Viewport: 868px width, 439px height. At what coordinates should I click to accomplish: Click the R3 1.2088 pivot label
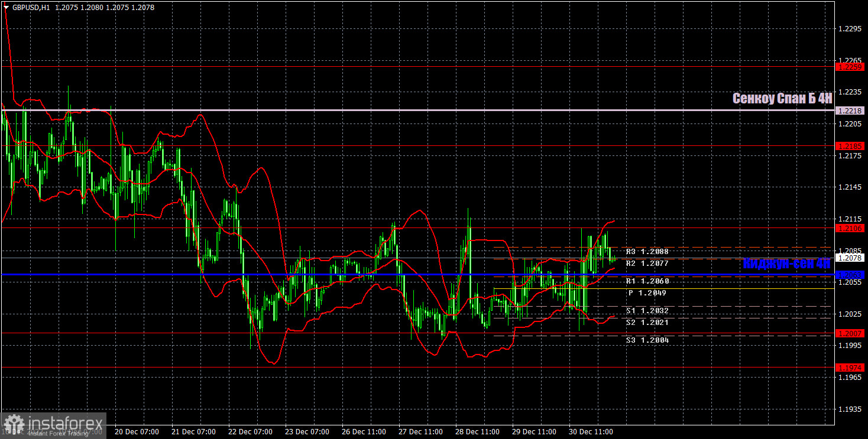[x=647, y=252]
